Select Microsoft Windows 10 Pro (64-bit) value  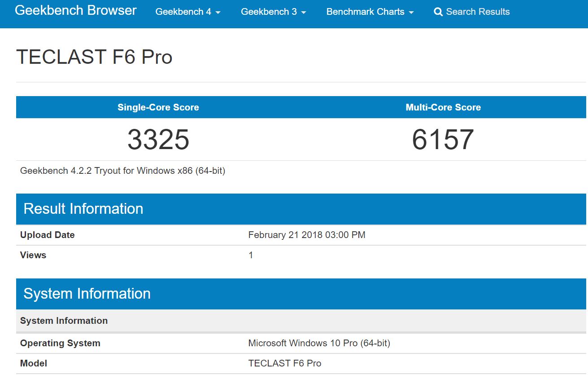319,343
